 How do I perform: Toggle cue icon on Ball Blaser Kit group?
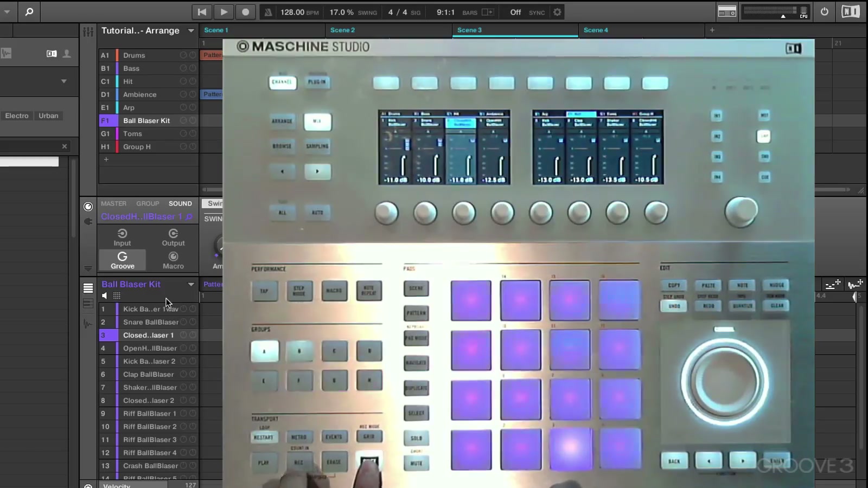click(193, 120)
